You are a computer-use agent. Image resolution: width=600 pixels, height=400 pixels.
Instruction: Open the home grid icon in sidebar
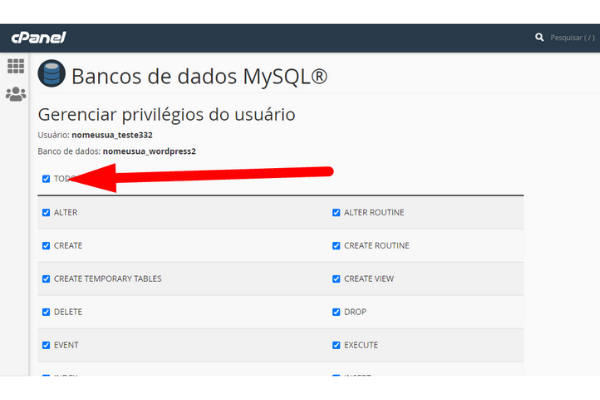tap(16, 66)
